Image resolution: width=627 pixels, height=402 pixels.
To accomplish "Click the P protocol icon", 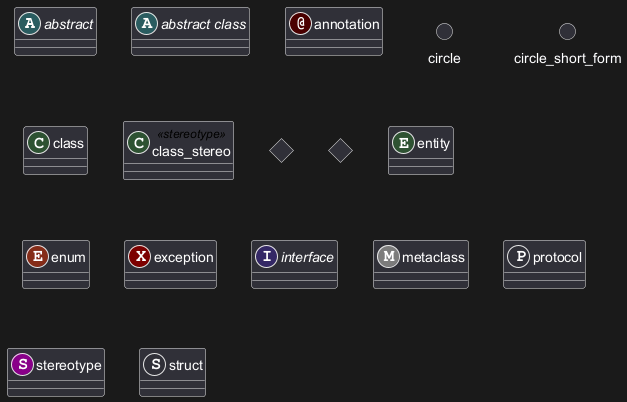I will (519, 257).
